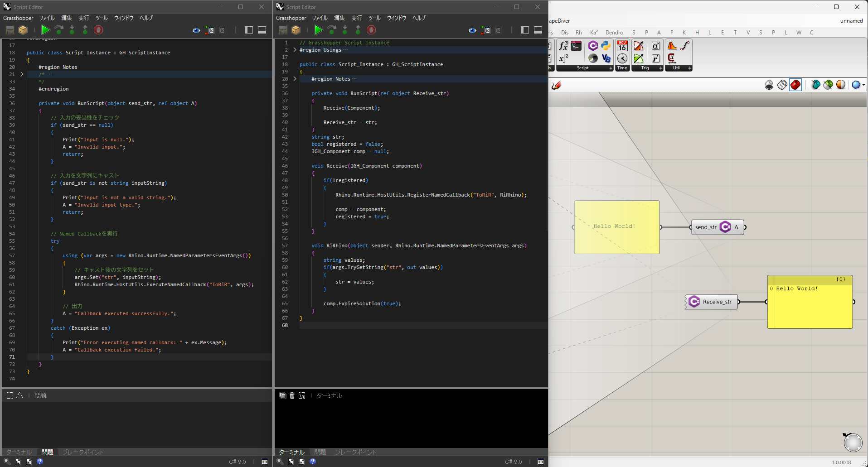Select the VB script component icon
Image resolution: width=868 pixels, height=467 pixels.
(x=606, y=58)
